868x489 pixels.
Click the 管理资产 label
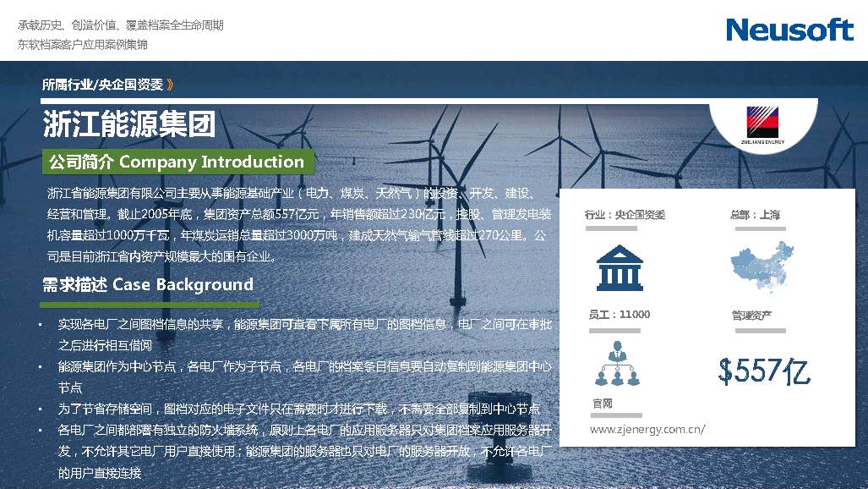click(751, 316)
